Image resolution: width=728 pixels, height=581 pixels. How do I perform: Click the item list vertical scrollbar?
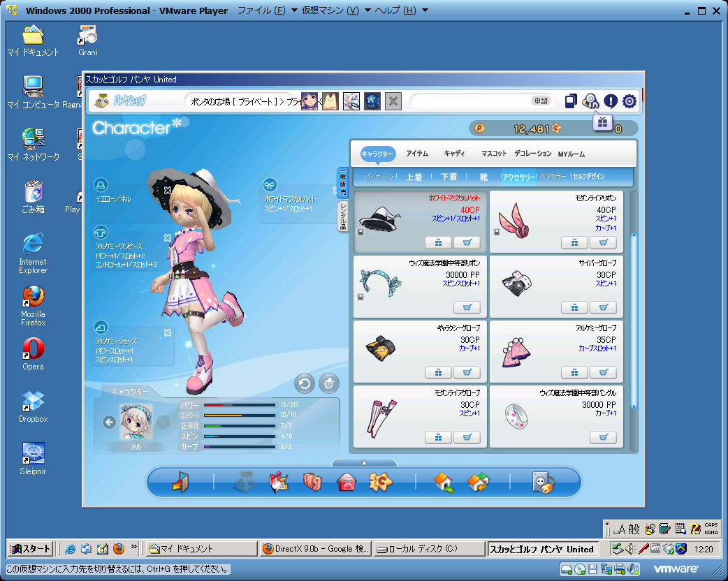[634, 321]
